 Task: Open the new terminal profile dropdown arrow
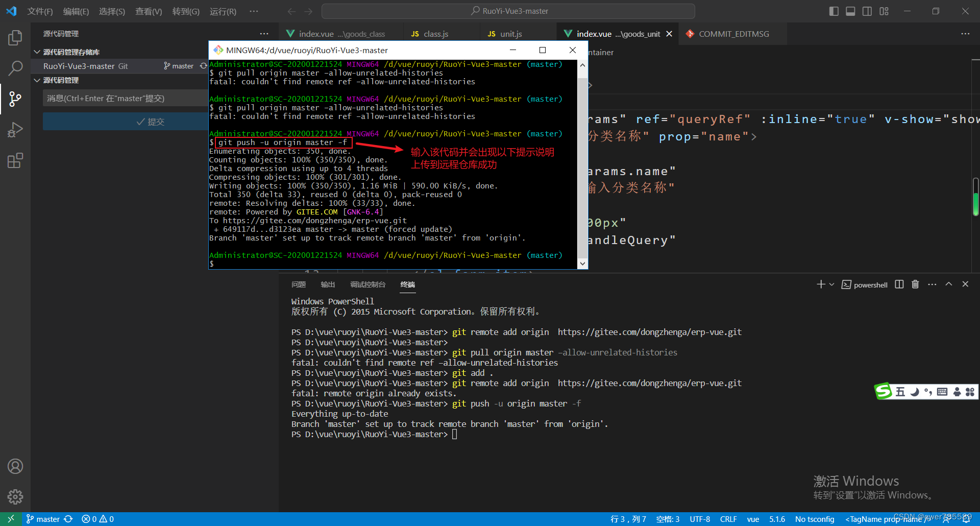click(831, 284)
